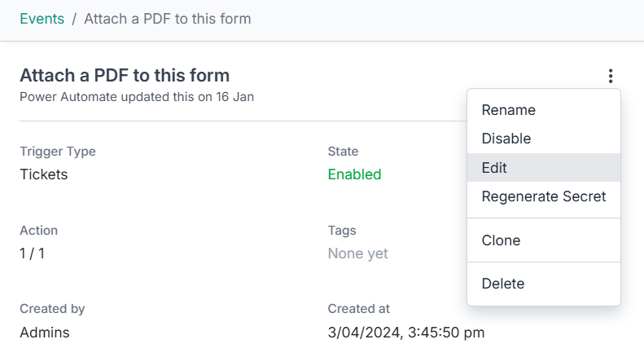Click the bold form title heading

125,76
